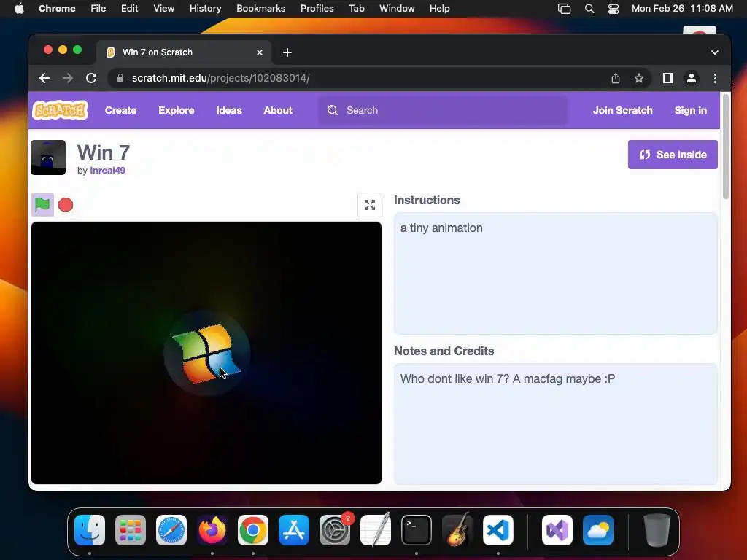Close the Win 7 on Scratch tab
The width and height of the screenshot is (747, 560).
pyautogui.click(x=260, y=52)
